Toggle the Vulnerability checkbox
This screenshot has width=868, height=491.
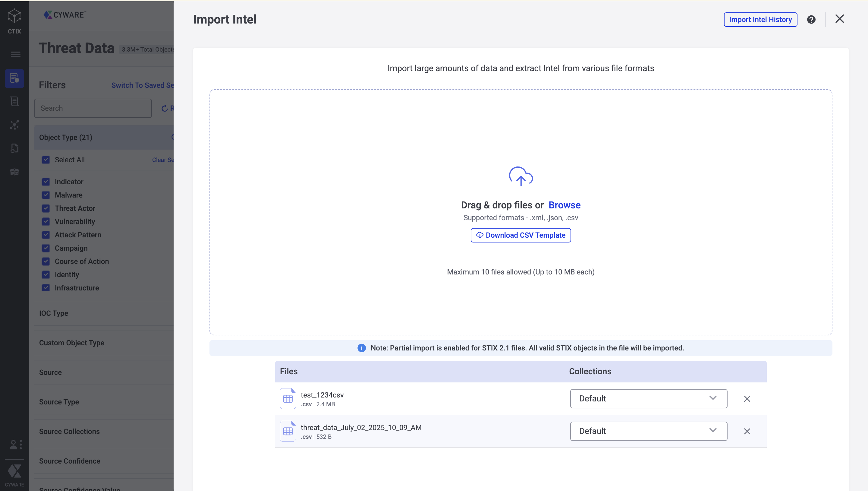46,222
